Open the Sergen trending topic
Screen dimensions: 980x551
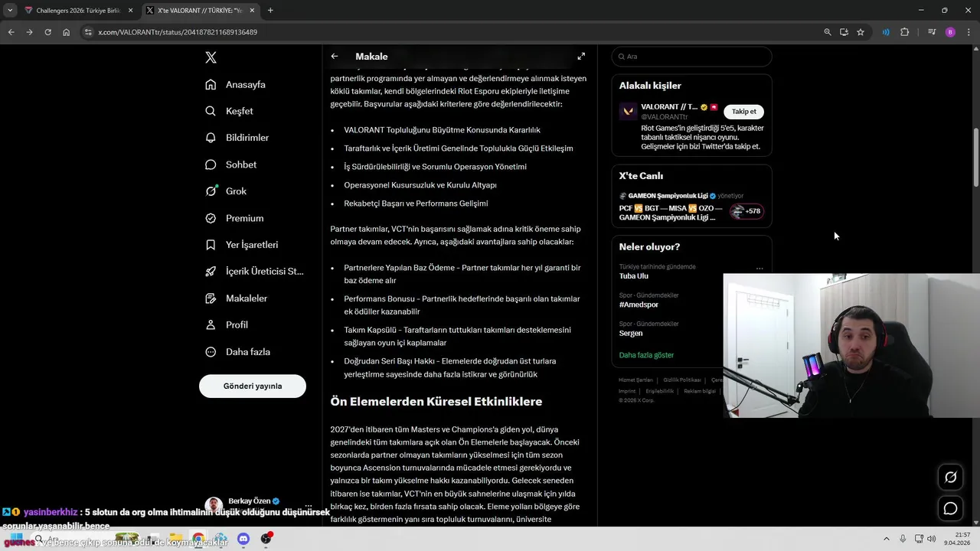pos(631,333)
